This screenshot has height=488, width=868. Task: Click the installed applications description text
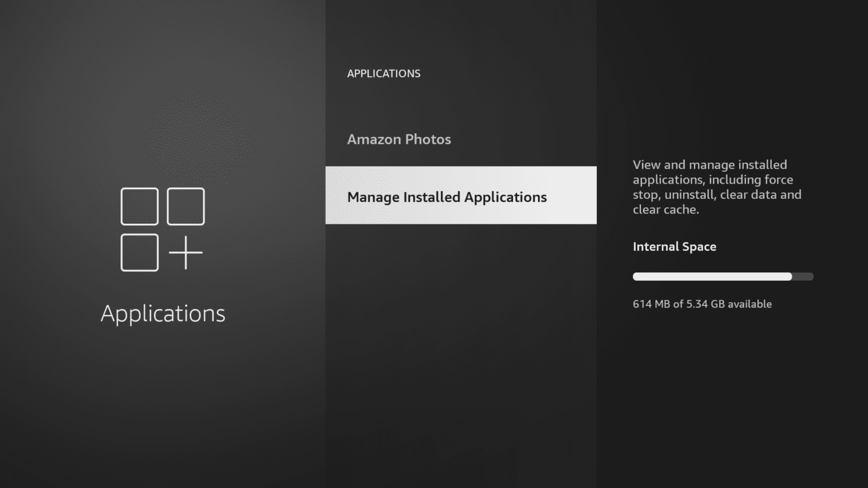(x=717, y=186)
